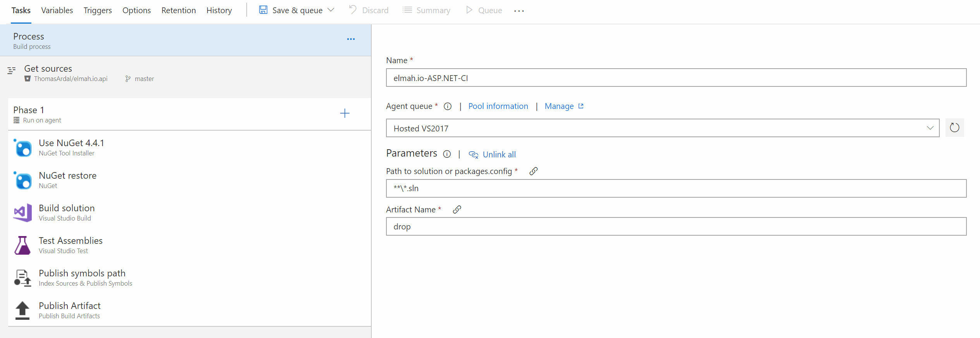980x338 pixels.
Task: Click the plus icon to add task
Action: tap(345, 113)
